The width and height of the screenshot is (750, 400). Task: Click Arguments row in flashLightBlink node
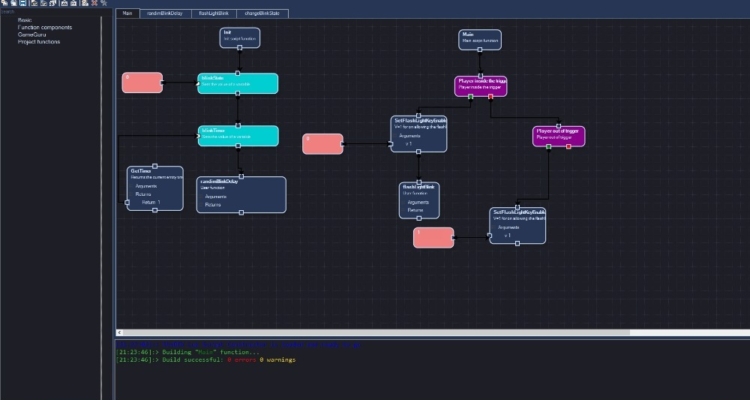coord(419,202)
